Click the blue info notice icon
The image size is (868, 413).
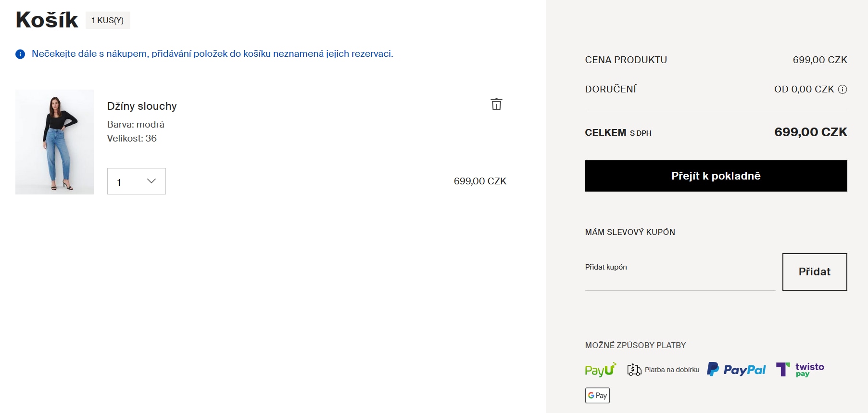click(20, 54)
